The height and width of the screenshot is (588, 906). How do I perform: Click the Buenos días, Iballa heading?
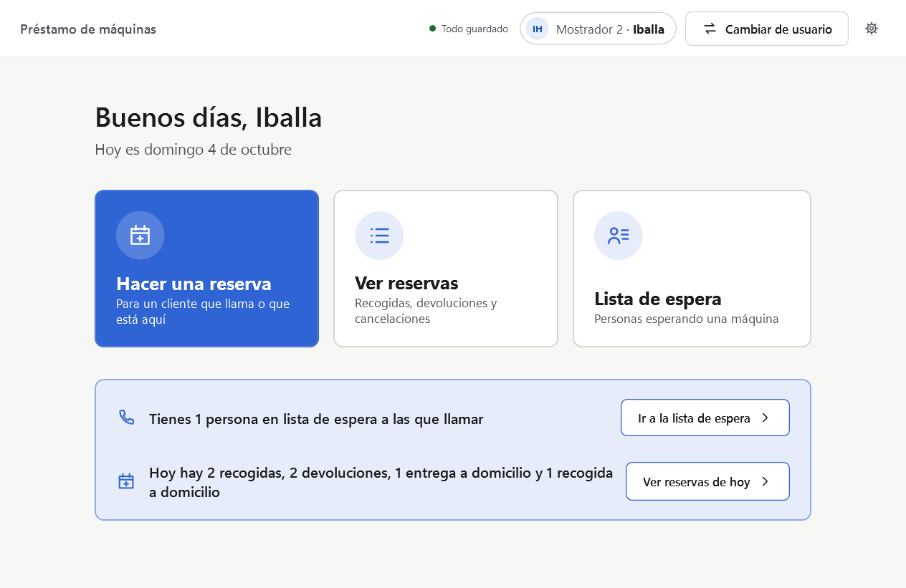coord(209,117)
